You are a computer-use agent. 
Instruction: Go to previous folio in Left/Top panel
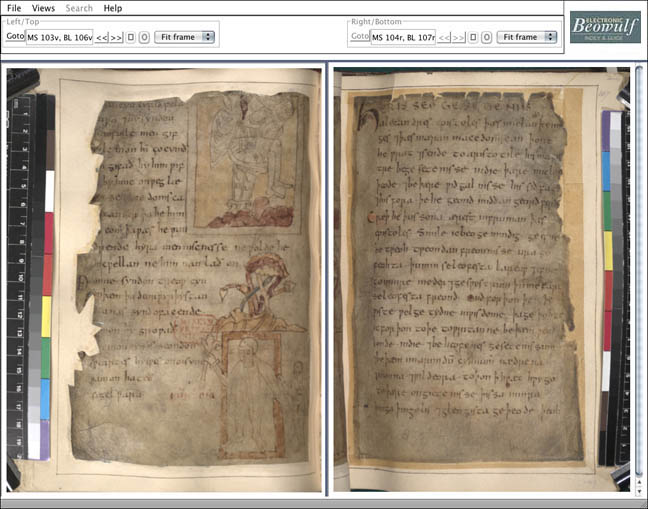101,37
